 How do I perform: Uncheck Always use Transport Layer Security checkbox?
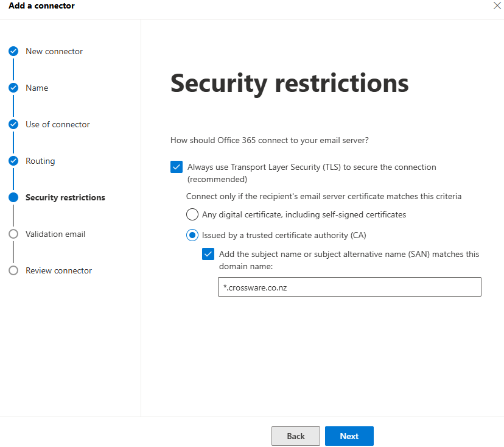177,167
